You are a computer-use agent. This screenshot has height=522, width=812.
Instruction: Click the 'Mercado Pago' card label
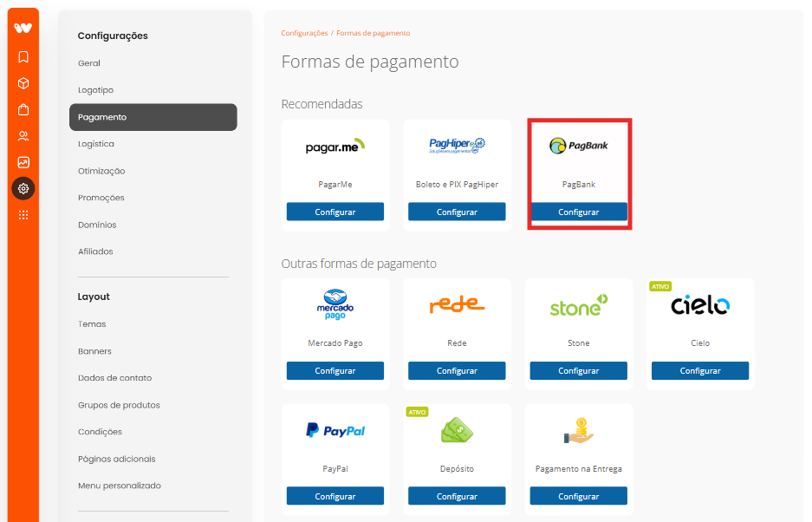tap(335, 343)
